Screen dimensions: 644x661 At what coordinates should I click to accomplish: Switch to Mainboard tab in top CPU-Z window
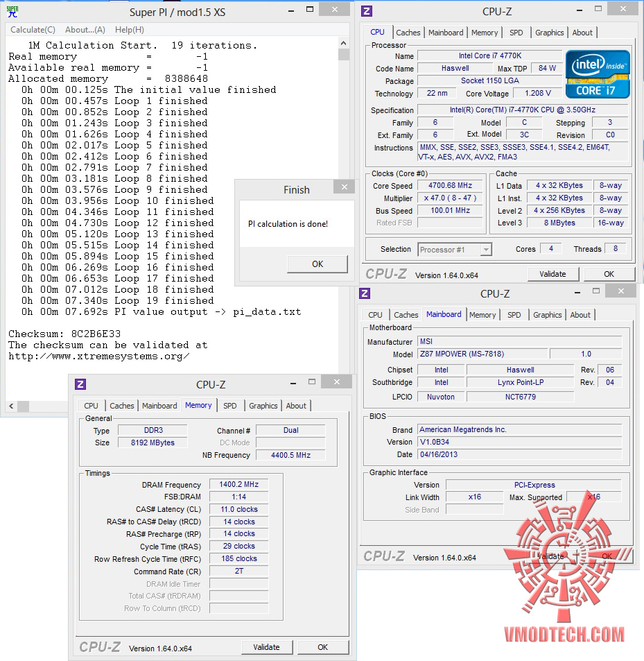pos(446,33)
